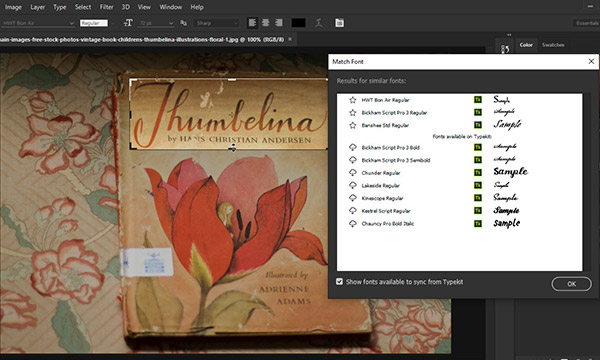600x360 pixels.
Task: Open the font family dropdown HWT Bon Air
Action: click(x=38, y=23)
